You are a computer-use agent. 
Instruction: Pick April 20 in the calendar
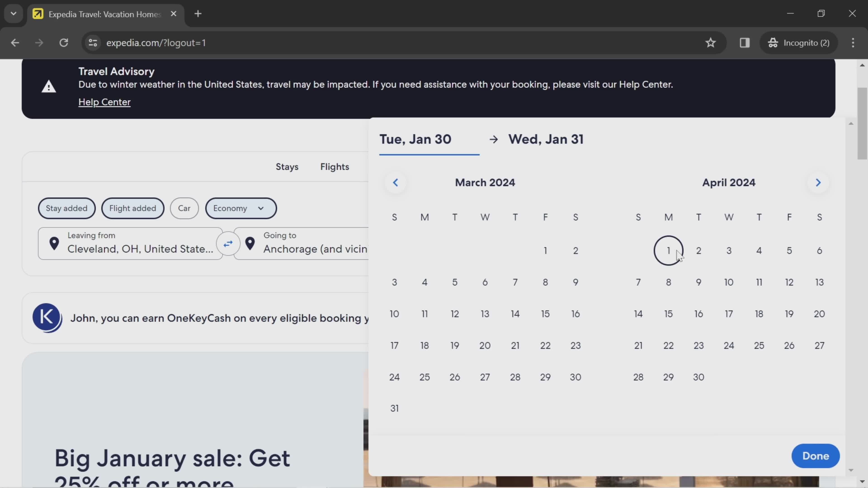coord(819,314)
